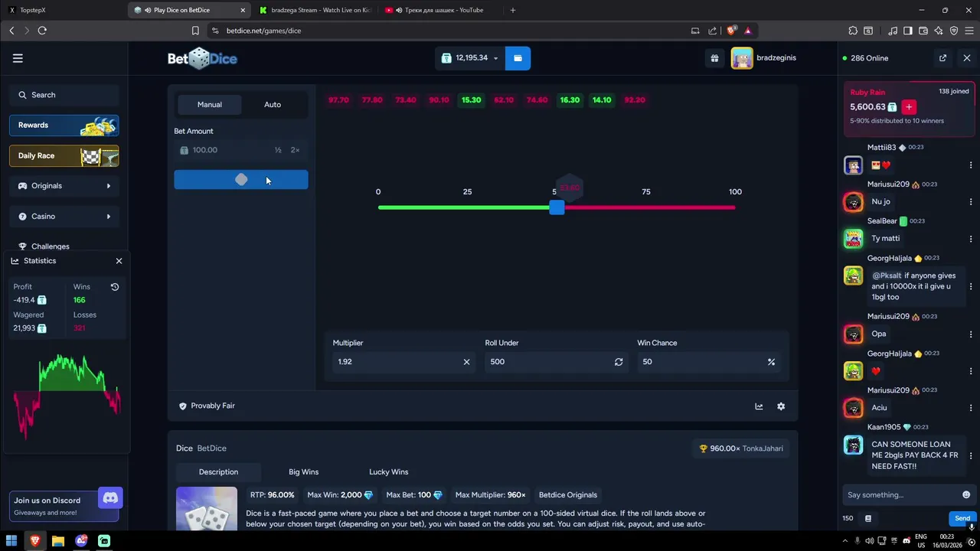Close the Statistics panel
The image size is (980, 551).
(119, 261)
